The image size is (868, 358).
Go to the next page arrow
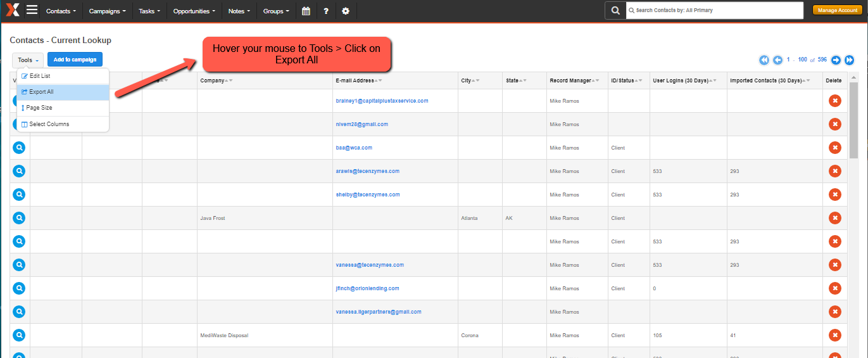pyautogui.click(x=836, y=60)
